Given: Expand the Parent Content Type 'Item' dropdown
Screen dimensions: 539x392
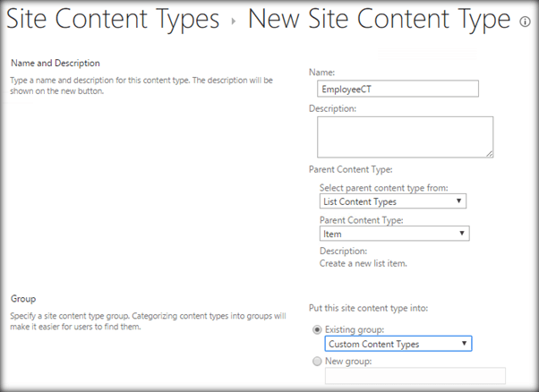Looking at the screenshot, I should click(x=394, y=234).
